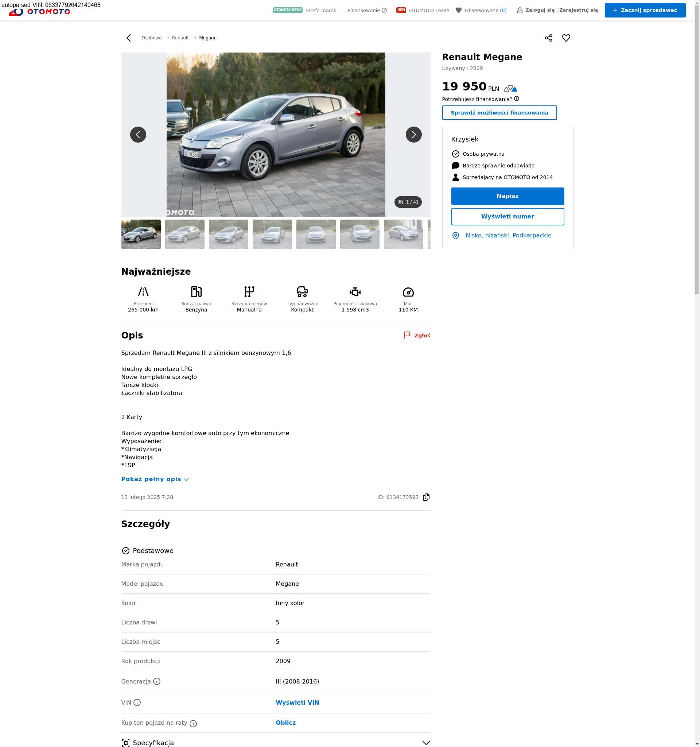Click the page vertical scrollbar
The height and width of the screenshot is (747, 700).
pos(697,150)
